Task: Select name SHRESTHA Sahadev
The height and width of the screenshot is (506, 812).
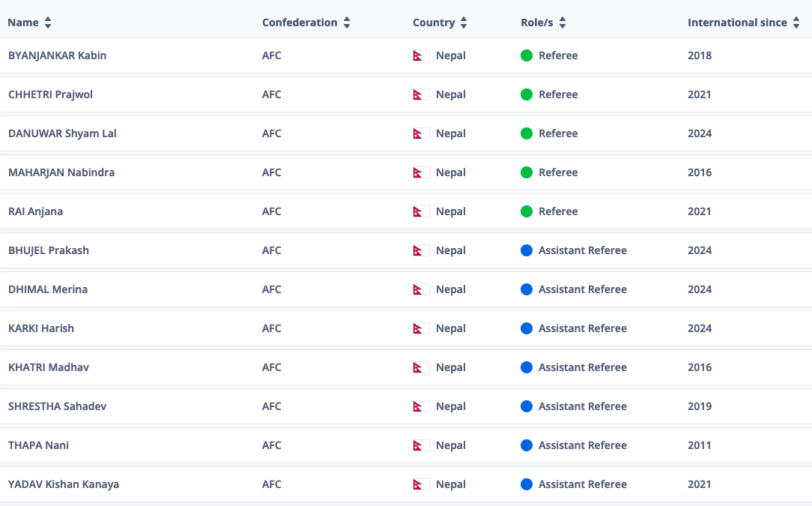Action: 58,406
